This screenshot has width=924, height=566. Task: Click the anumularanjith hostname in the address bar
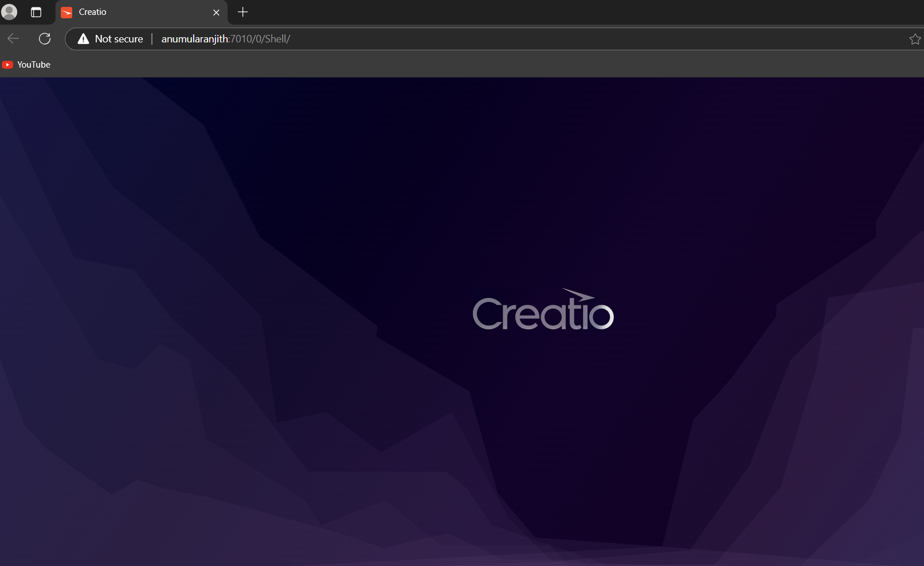[x=195, y=39]
